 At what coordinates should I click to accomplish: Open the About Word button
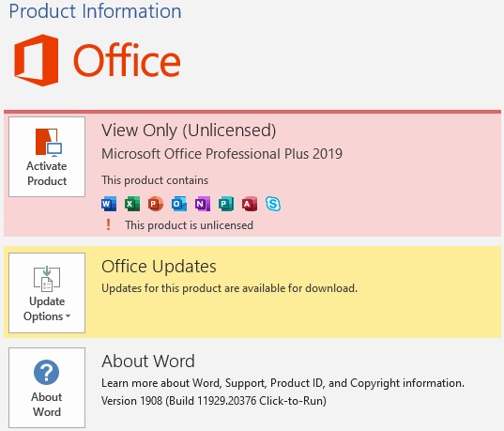tap(47, 388)
